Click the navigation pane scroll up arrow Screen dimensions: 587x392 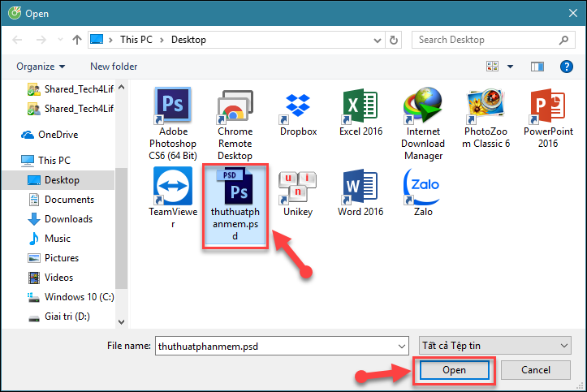[121, 87]
